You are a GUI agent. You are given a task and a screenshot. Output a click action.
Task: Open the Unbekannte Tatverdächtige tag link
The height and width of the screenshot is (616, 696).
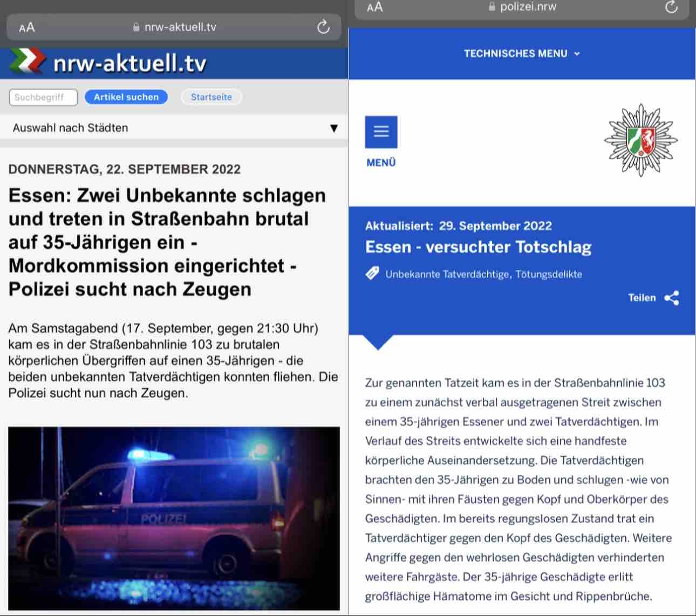point(447,274)
